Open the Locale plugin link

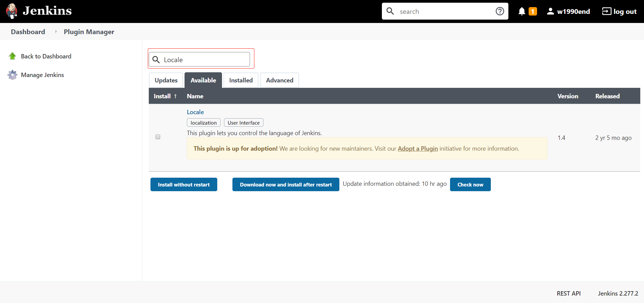195,112
